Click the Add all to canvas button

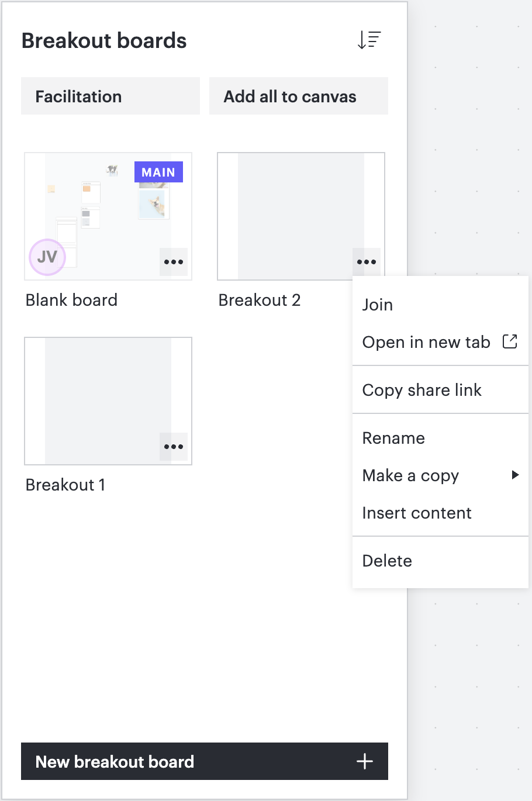[299, 96]
